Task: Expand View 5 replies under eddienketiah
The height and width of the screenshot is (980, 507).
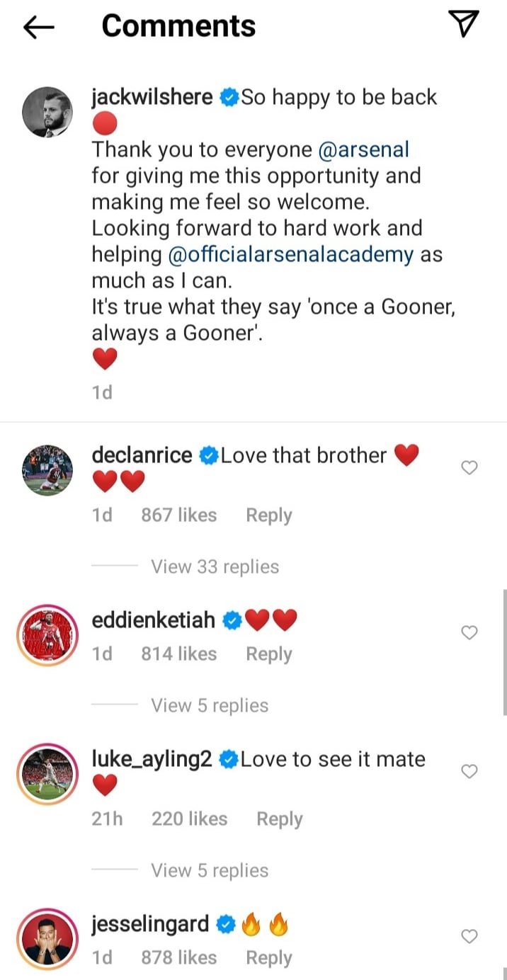Action: click(x=210, y=705)
